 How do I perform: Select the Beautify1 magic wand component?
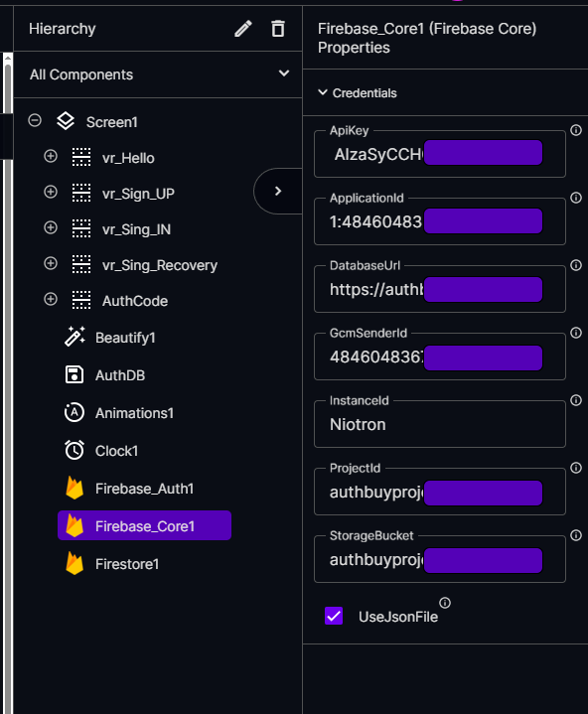pos(74,338)
